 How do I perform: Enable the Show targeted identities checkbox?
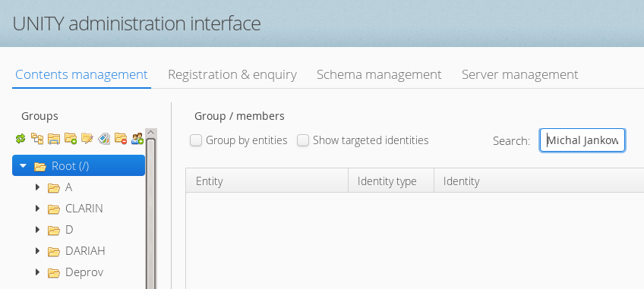[x=303, y=141]
